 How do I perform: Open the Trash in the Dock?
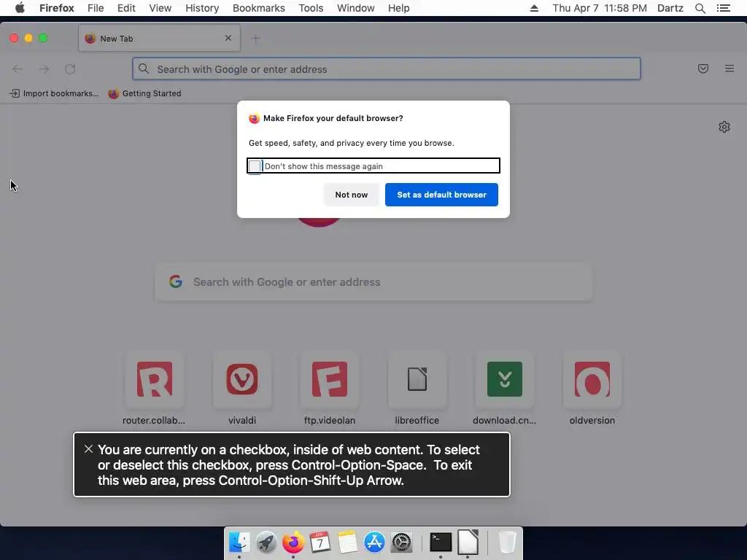[x=507, y=542]
